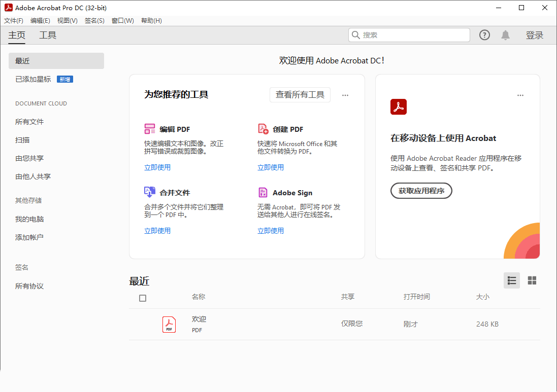557x392 pixels.
Task: Switch recent files to list view
Action: [x=511, y=280]
